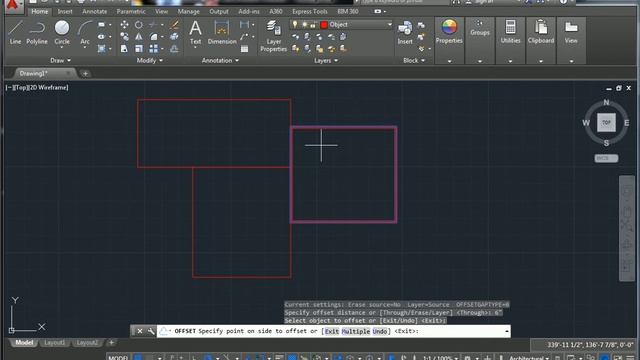Screen dimensions: 640x360
Task: Click the Explode tool icon
Action: pyautogui.click(x=174, y=37)
